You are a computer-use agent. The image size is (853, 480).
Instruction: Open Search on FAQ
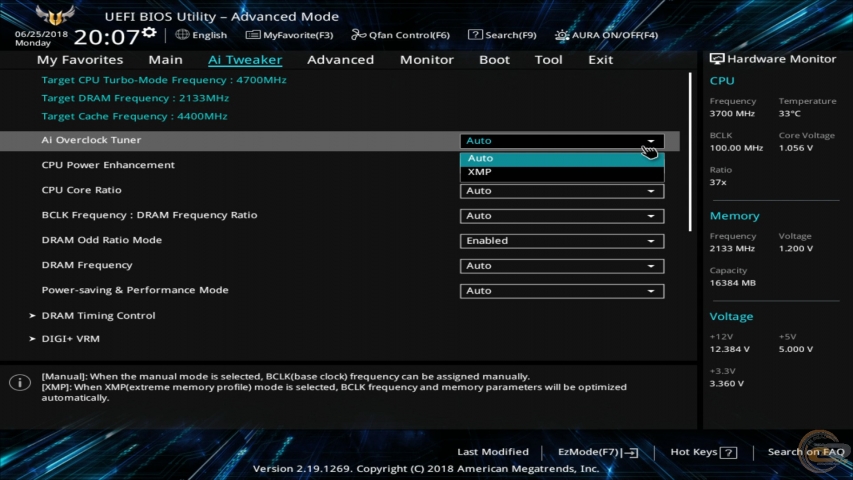point(806,452)
